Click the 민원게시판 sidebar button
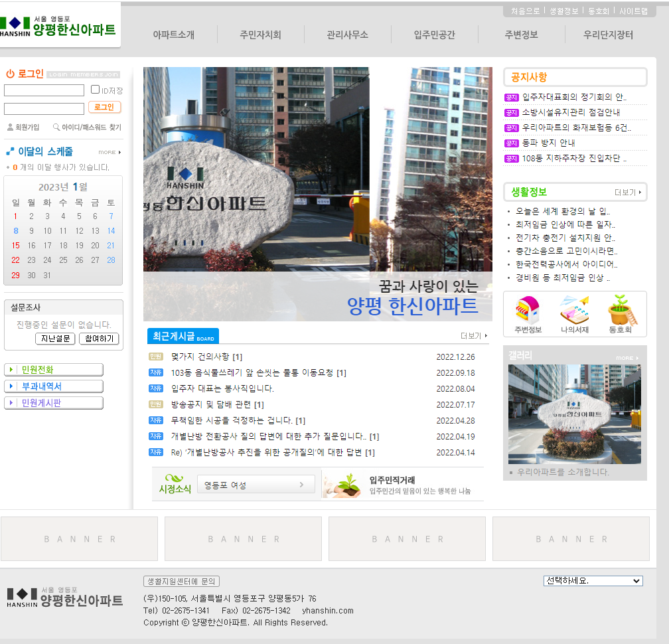The image size is (669, 644). [x=54, y=403]
